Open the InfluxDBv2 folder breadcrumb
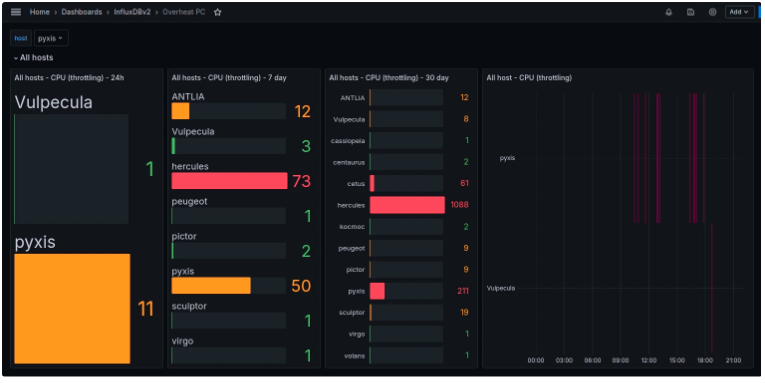765x383 pixels. tap(132, 12)
